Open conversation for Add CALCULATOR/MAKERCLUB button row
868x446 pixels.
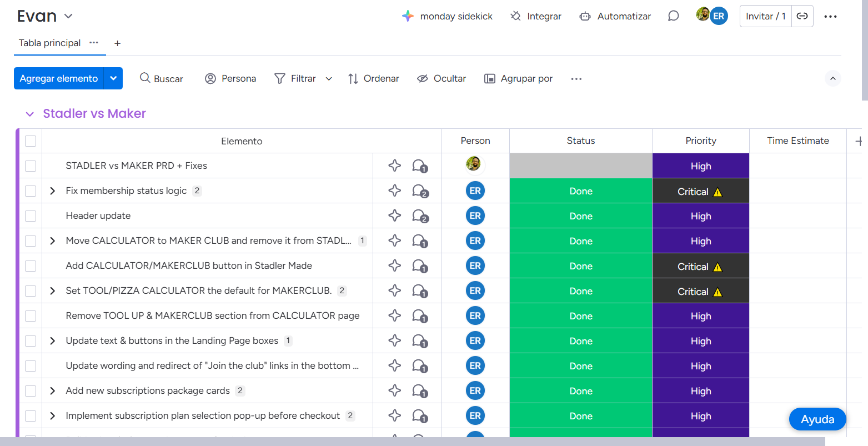[x=419, y=266]
